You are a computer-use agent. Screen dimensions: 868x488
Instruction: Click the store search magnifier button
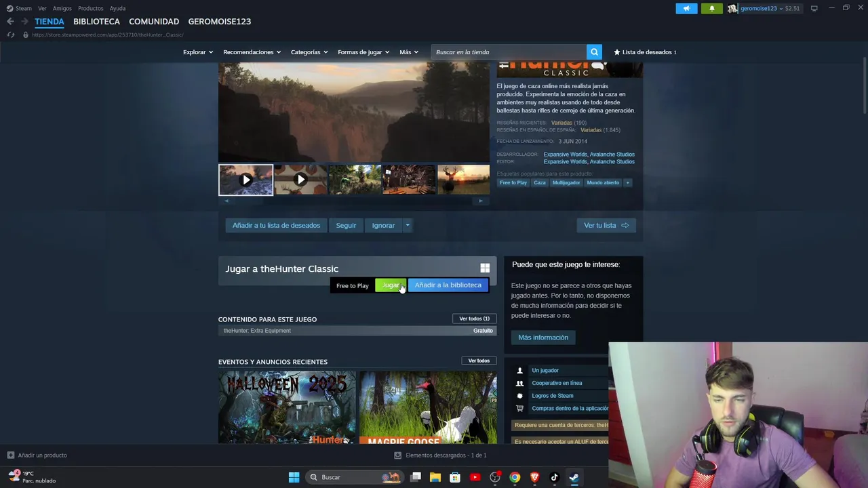[594, 52]
